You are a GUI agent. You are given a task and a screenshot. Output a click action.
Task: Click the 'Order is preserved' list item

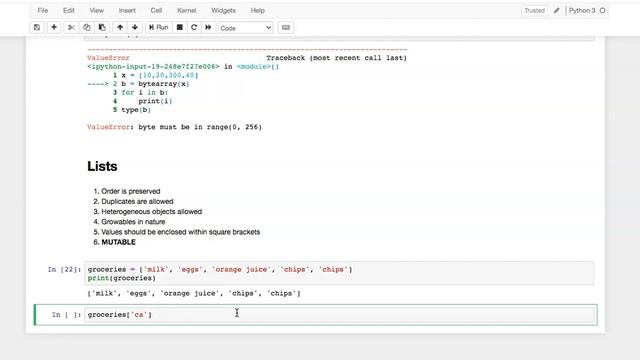pyautogui.click(x=131, y=191)
